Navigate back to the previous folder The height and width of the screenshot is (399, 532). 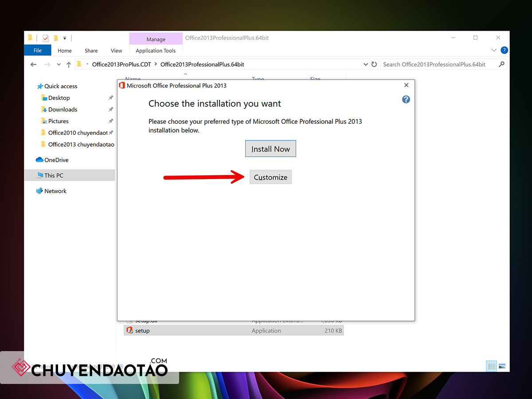point(33,64)
